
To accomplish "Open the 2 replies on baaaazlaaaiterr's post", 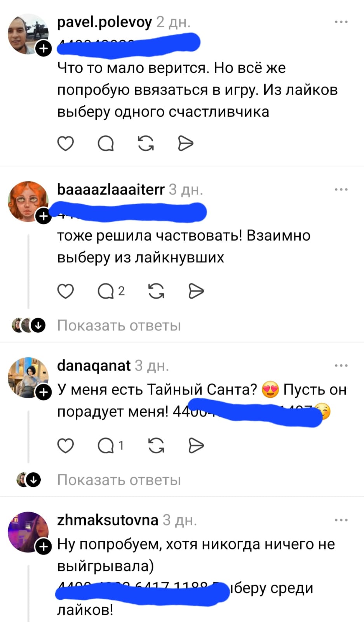I will click(111, 291).
